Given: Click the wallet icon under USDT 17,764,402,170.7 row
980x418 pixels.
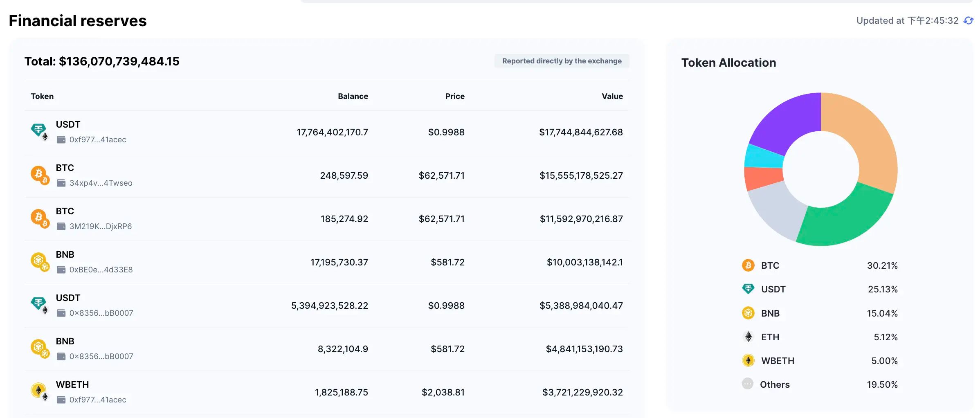Looking at the screenshot, I should coord(61,140).
